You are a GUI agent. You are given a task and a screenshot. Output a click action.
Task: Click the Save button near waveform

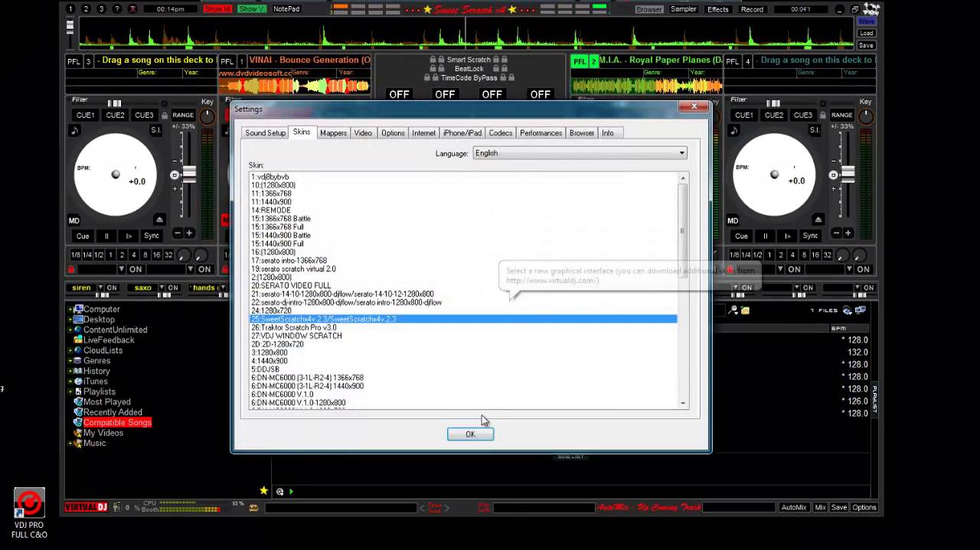click(867, 45)
